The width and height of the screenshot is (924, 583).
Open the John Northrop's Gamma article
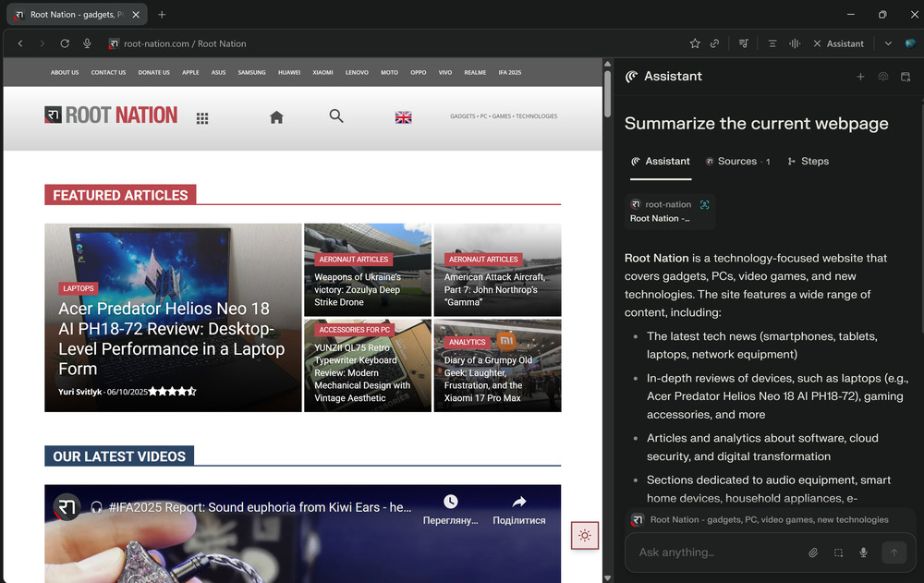493,289
